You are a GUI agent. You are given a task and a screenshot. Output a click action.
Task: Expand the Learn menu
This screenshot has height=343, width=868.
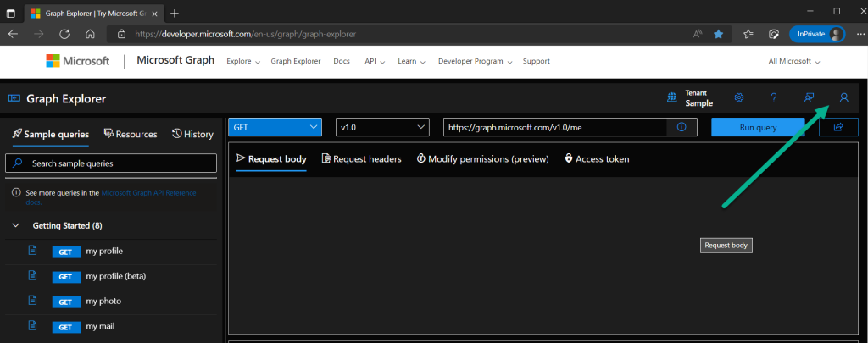411,62
